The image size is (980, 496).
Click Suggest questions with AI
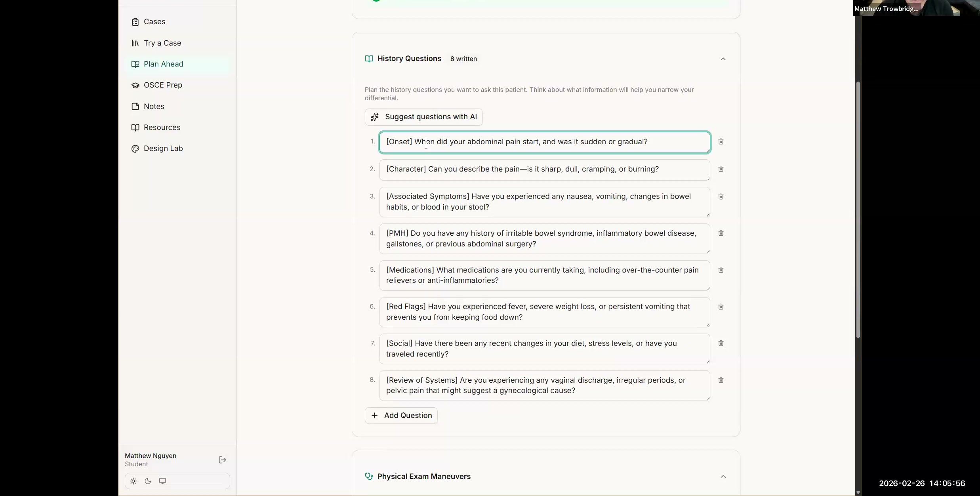423,116
